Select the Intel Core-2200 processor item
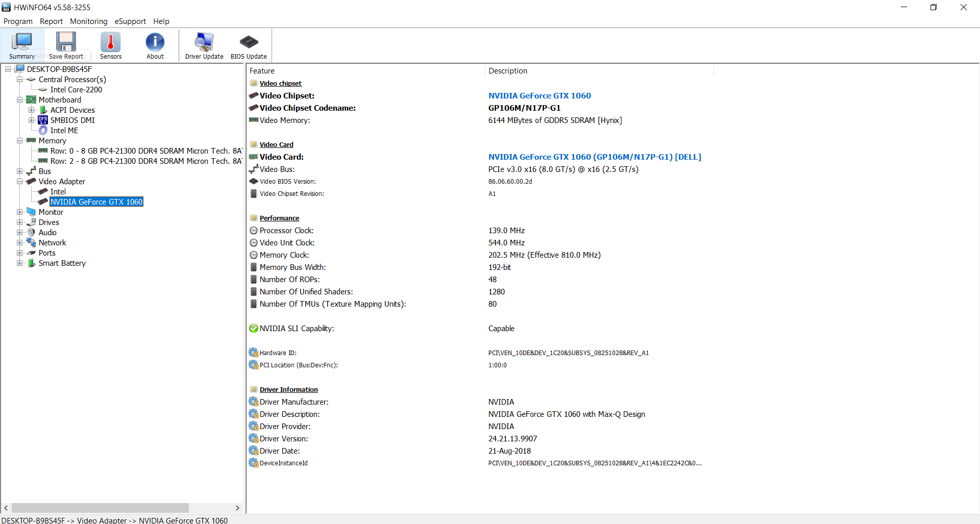Image resolution: width=980 pixels, height=524 pixels. click(76, 90)
